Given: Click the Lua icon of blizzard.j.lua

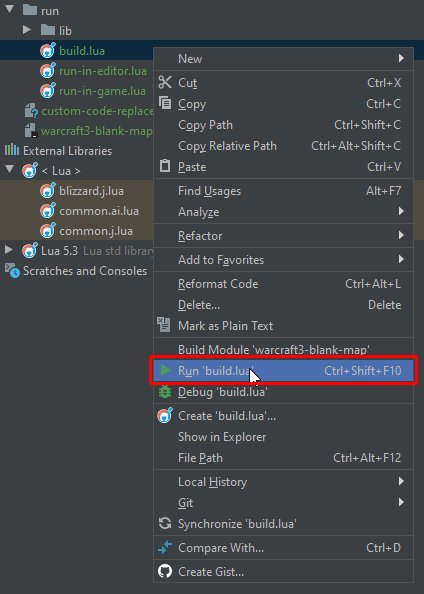Looking at the screenshot, I should click(48, 191).
